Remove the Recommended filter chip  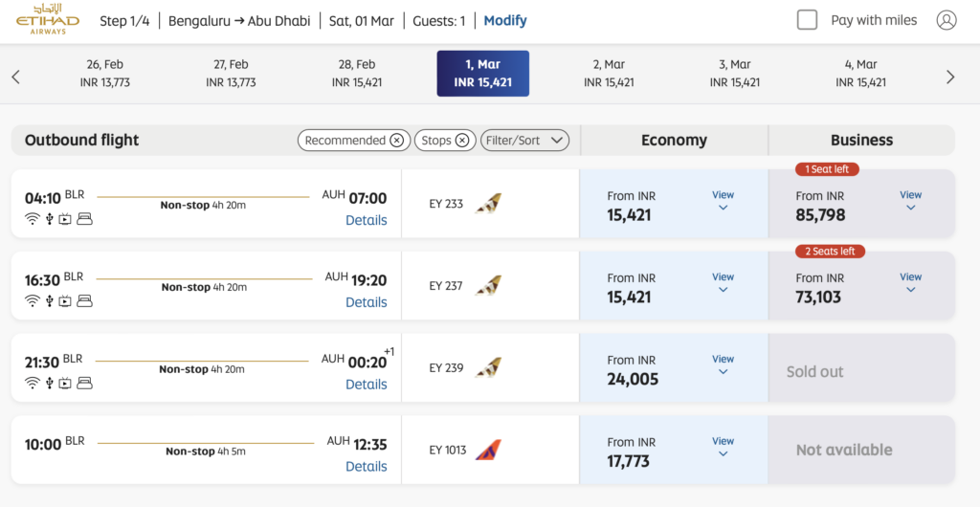[396, 141]
